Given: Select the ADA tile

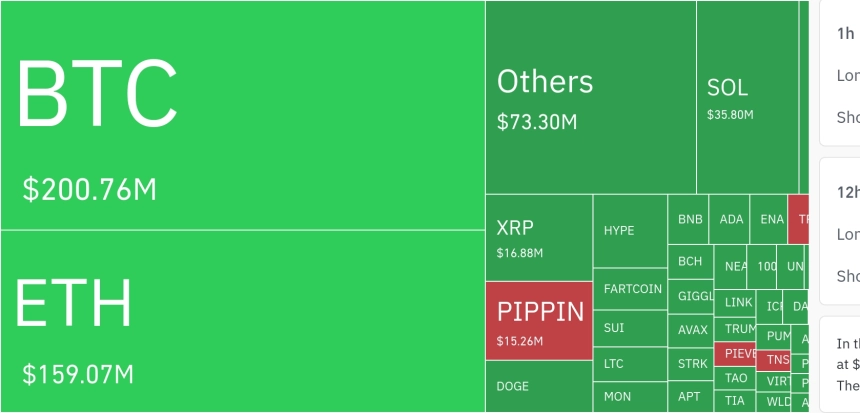Looking at the screenshot, I should 729,219.
